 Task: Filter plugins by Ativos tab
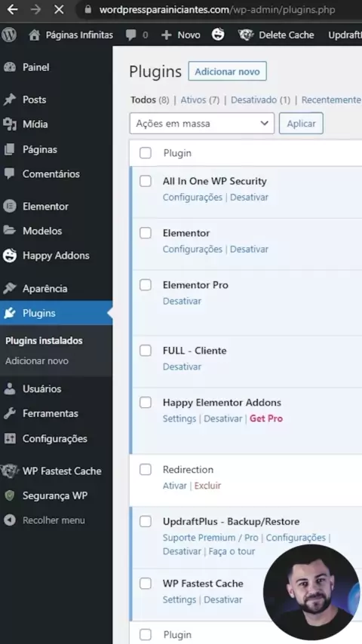coord(200,100)
